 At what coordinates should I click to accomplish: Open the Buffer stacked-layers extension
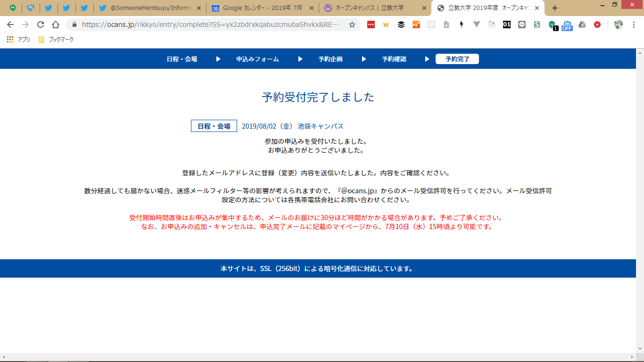pos(401,25)
